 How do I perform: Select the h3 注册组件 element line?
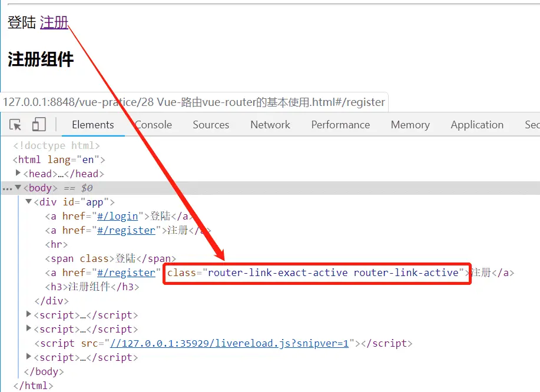tap(92, 287)
